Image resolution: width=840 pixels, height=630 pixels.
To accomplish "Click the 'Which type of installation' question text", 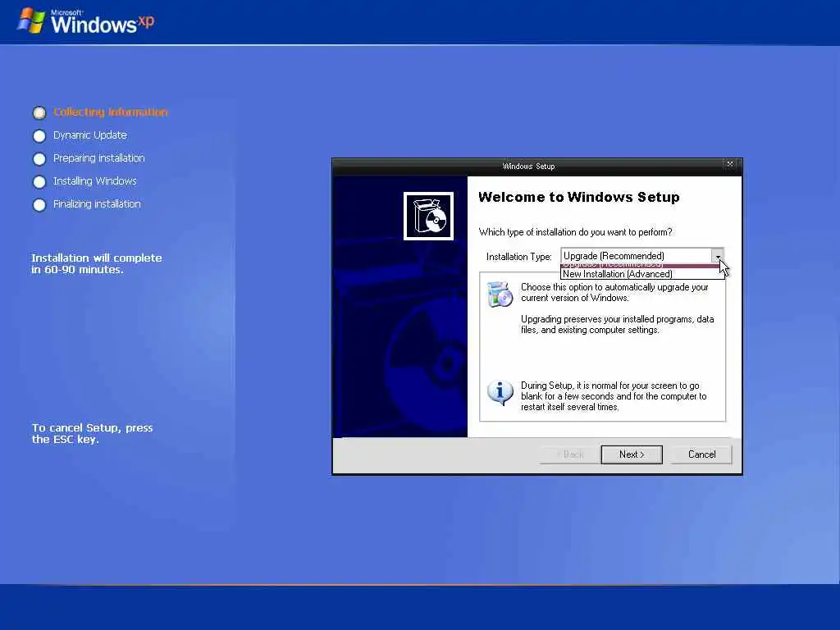I will pos(575,232).
